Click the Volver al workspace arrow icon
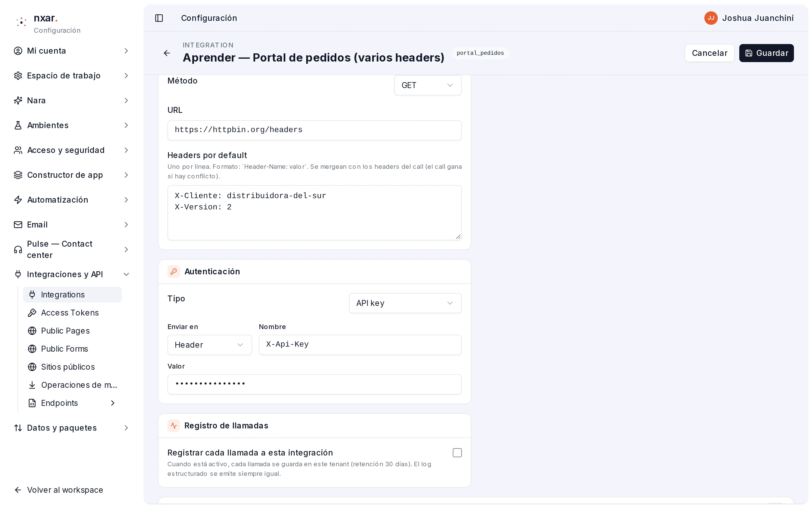The width and height of the screenshot is (812, 508). pyautogui.click(x=18, y=490)
